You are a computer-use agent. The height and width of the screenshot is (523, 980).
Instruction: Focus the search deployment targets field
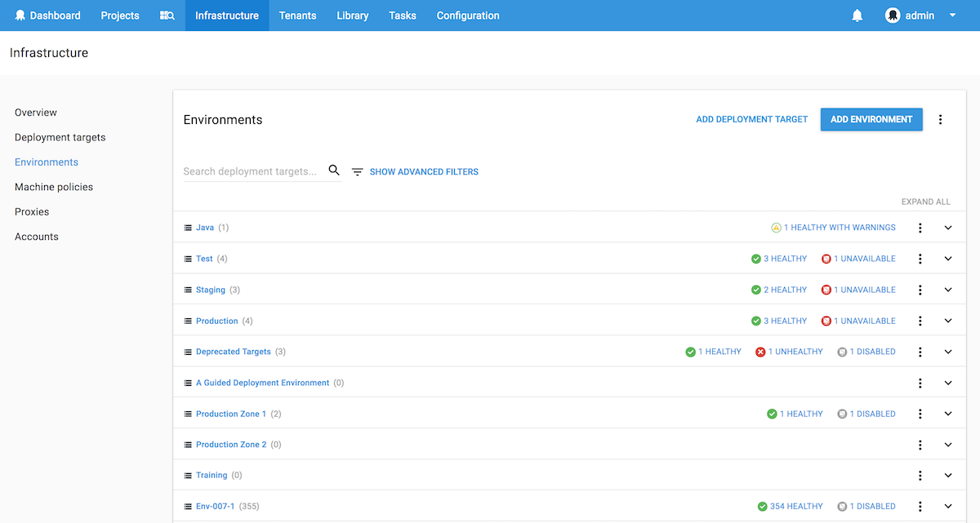tap(250, 171)
